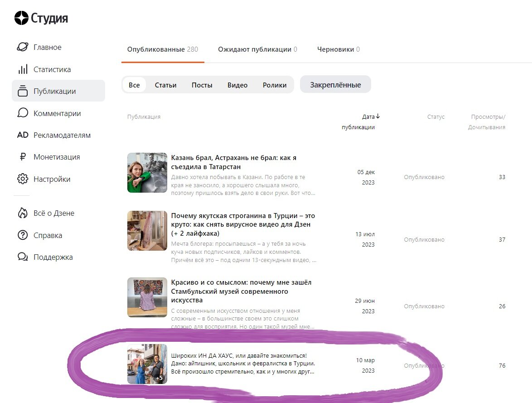The width and height of the screenshot is (532, 403).
Task: Click the Публикация column header
Action: 144,117
